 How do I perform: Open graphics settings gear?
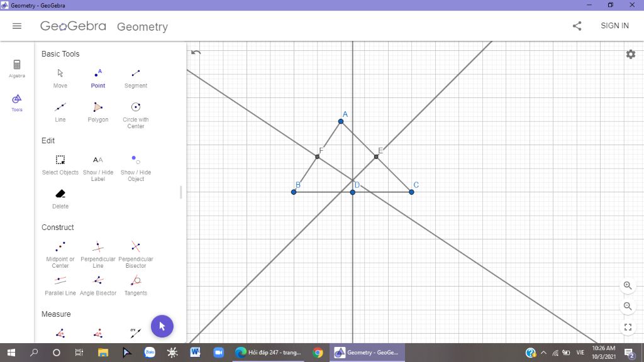point(630,54)
